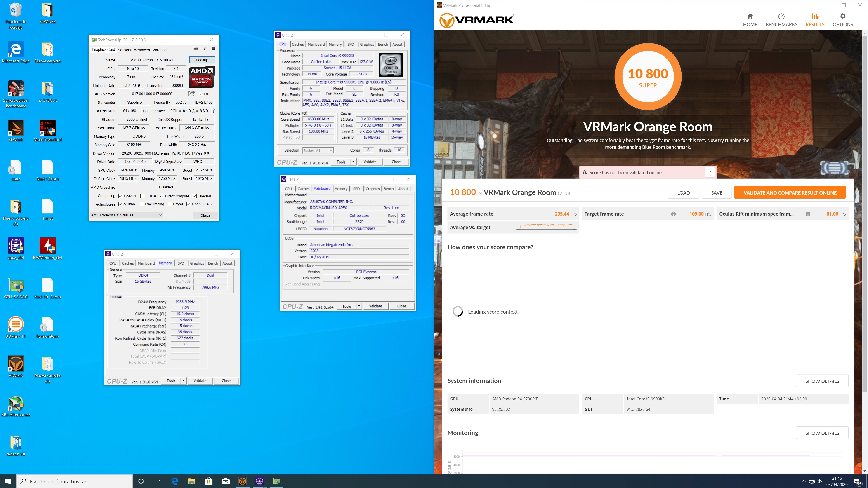Click GPU-Z refresh icon
This screenshot has height=488, width=868.
click(x=205, y=49)
